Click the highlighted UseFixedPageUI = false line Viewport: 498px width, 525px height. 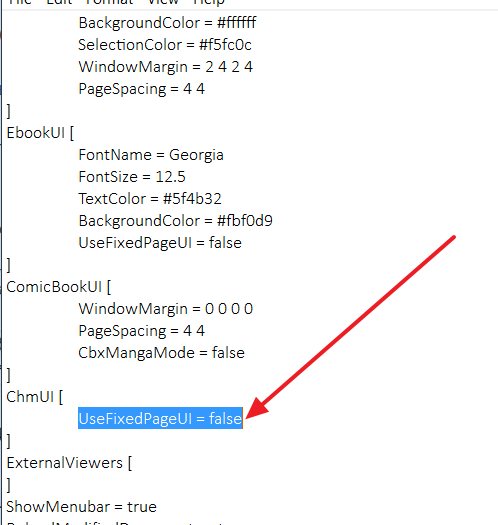tap(160, 418)
